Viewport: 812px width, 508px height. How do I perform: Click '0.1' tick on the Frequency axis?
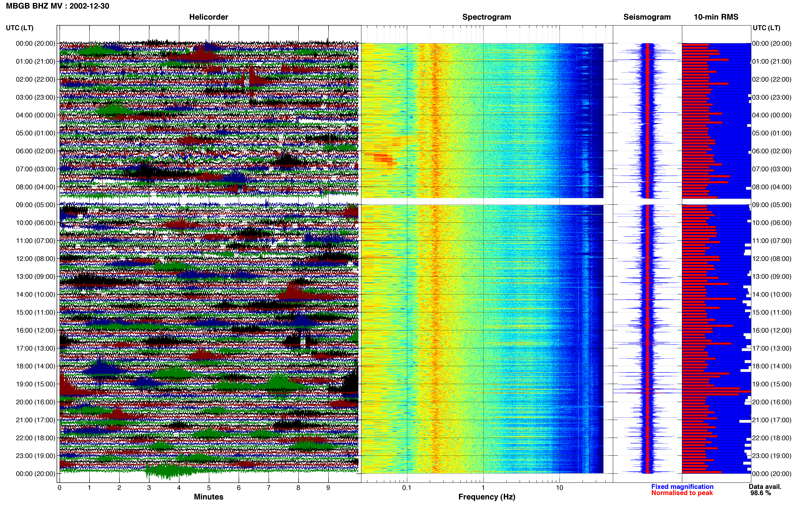pyautogui.click(x=407, y=488)
